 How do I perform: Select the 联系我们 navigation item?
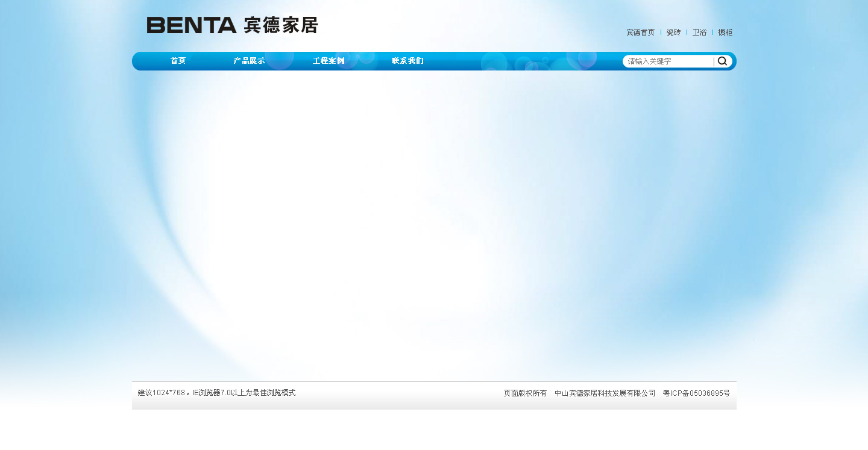407,61
